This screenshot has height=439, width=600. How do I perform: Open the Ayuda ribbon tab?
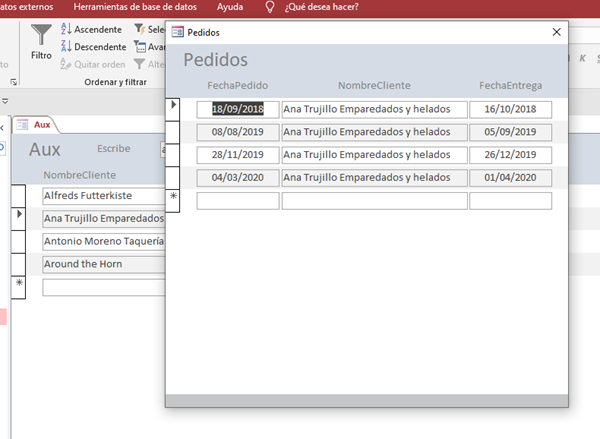point(230,7)
